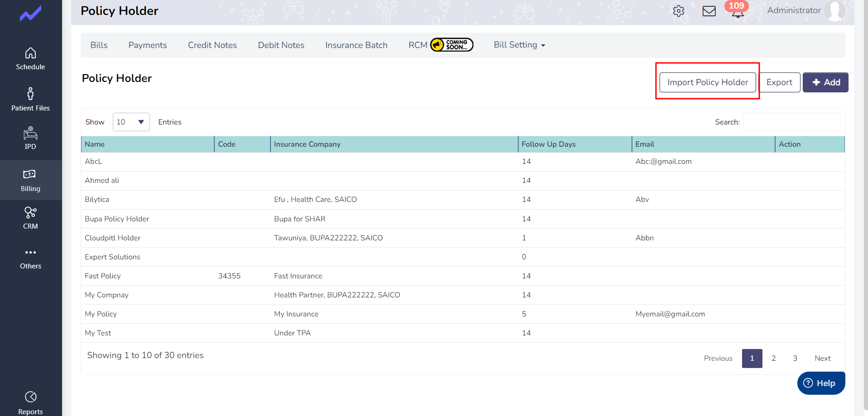This screenshot has height=416, width=868.
Task: Open the Debit Notes tab
Action: [x=281, y=45]
